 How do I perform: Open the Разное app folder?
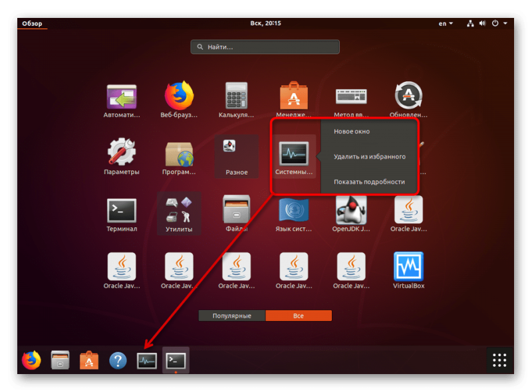(236, 156)
